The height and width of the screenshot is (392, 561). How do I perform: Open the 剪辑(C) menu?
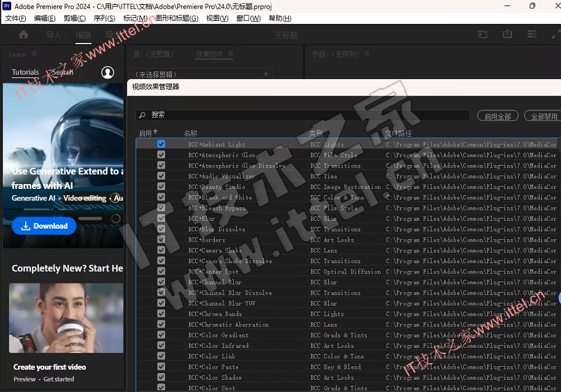pyautogui.click(x=74, y=18)
